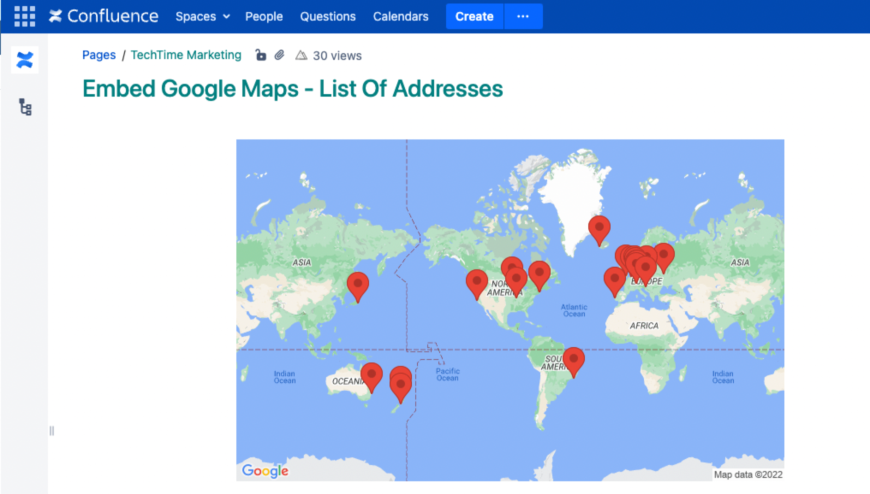Image resolution: width=870 pixels, height=494 pixels.
Task: Select the easternmost pin in Europe
Action: coord(664,258)
